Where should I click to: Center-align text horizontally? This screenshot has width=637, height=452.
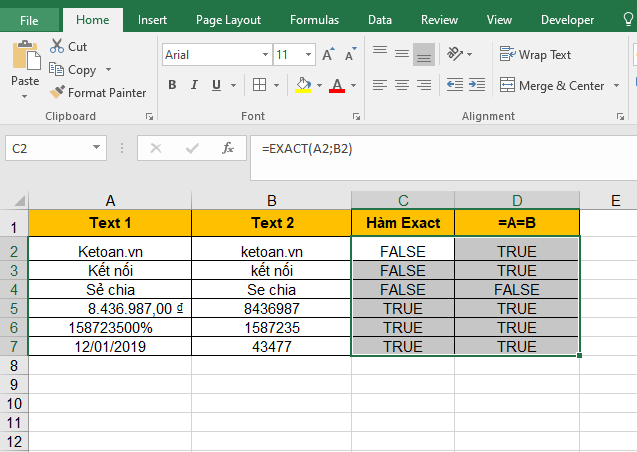[402, 86]
